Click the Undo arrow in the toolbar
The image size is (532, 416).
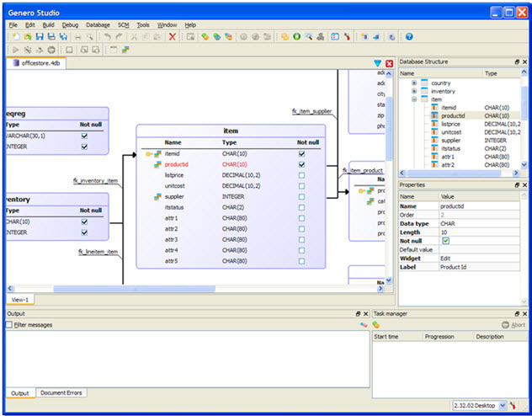[x=107, y=38]
